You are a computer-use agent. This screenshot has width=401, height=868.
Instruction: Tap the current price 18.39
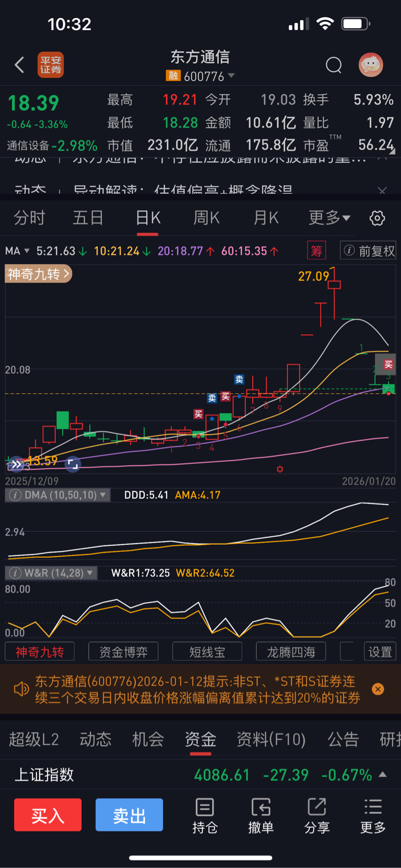click(x=33, y=103)
